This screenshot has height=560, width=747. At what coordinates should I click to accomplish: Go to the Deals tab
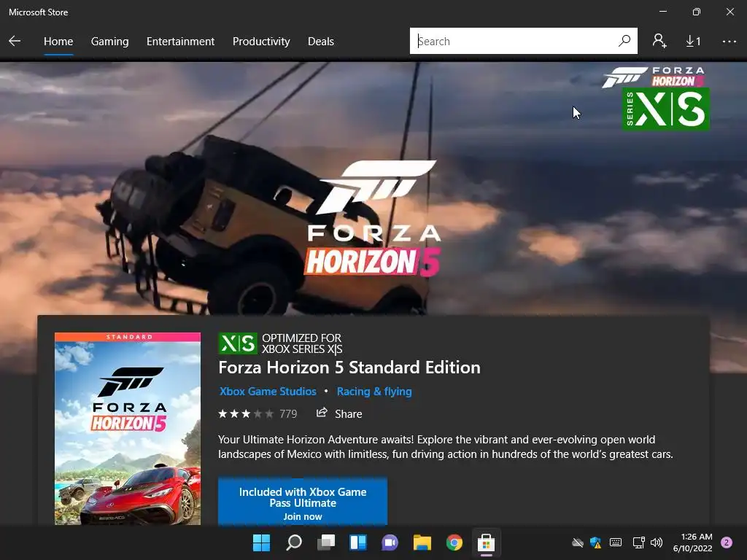click(321, 42)
